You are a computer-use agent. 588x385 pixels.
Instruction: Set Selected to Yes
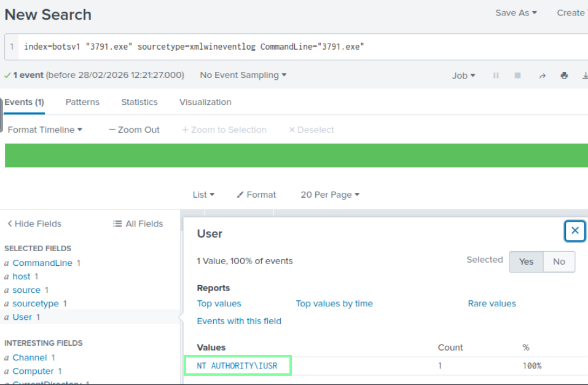[526, 262]
